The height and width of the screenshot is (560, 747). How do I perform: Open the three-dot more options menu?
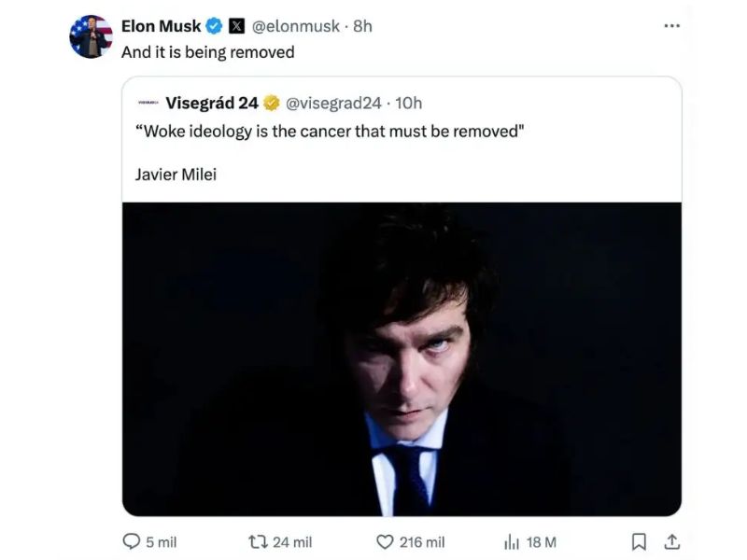671,26
